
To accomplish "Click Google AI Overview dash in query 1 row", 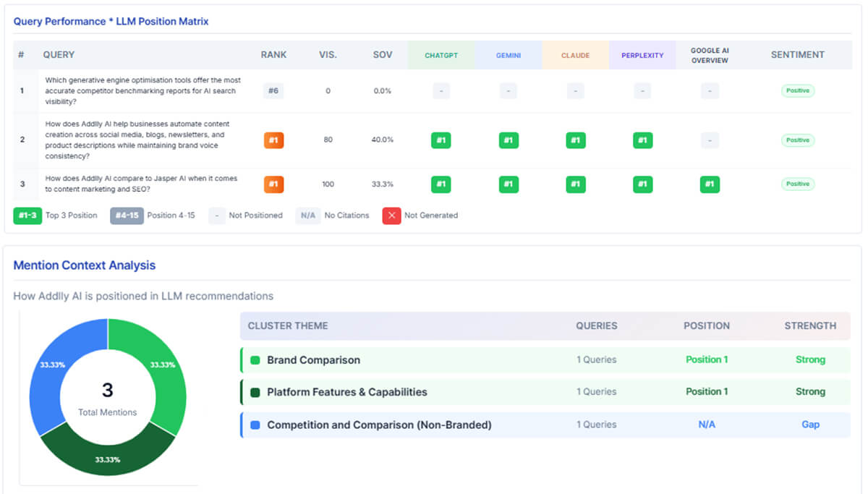I will [710, 90].
